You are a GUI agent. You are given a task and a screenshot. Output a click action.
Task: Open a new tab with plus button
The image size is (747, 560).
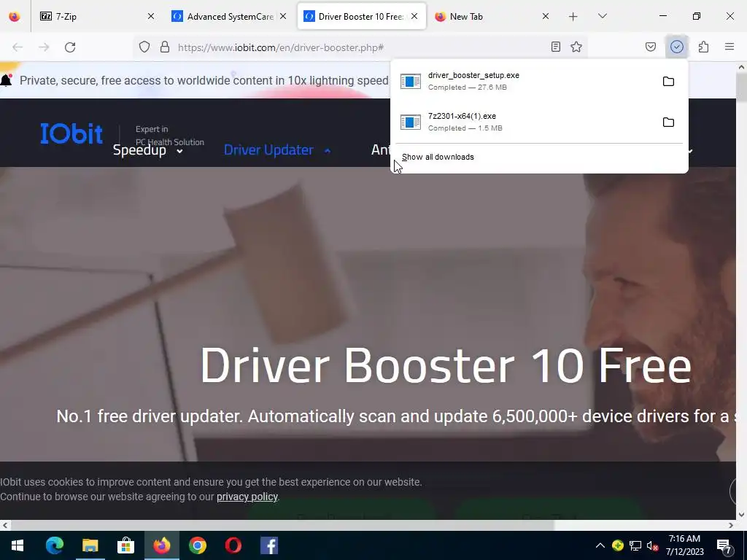(x=573, y=17)
